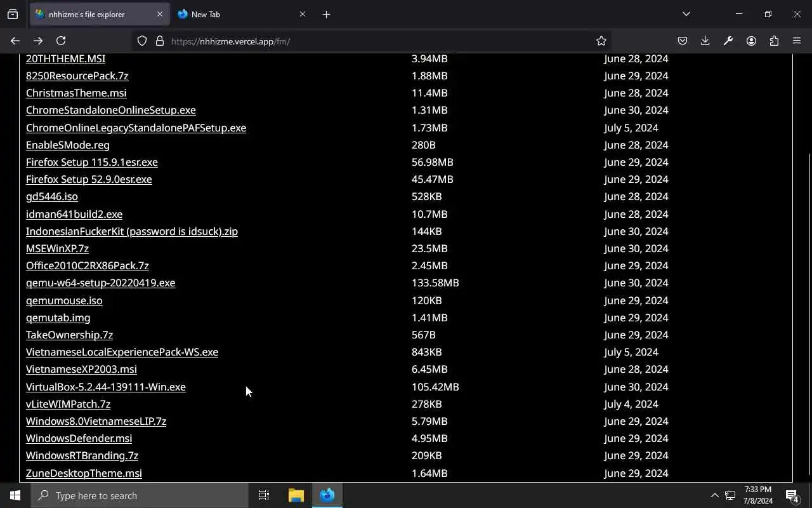View site security lock info

160,41
